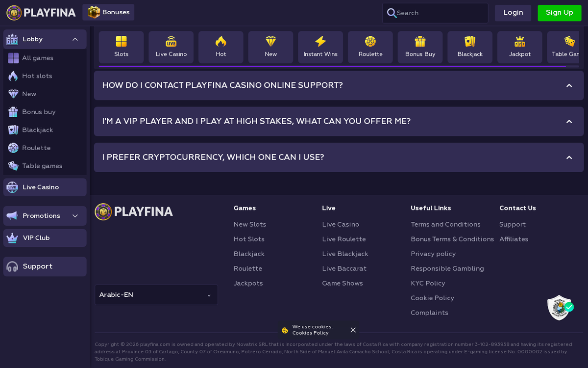588x368 pixels.
Task: Open footer Live Casino link
Action: [x=341, y=224]
